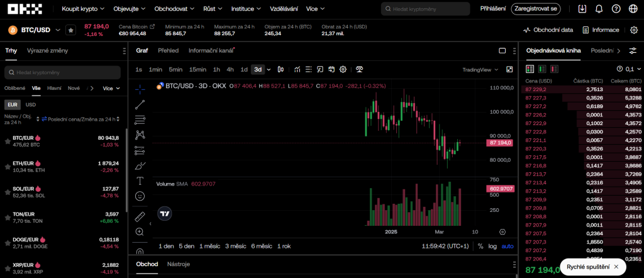Open the app download icon
Screen dimensions: 644x278
click(x=582, y=9)
